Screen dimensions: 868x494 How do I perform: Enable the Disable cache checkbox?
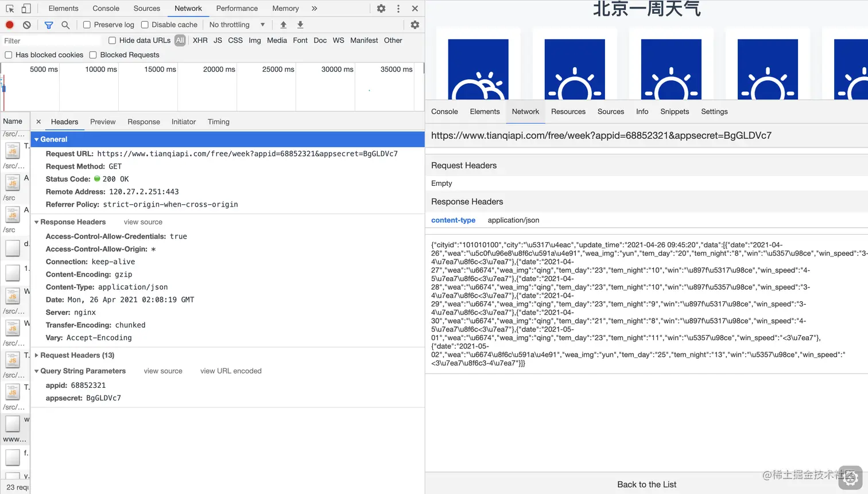coord(145,25)
